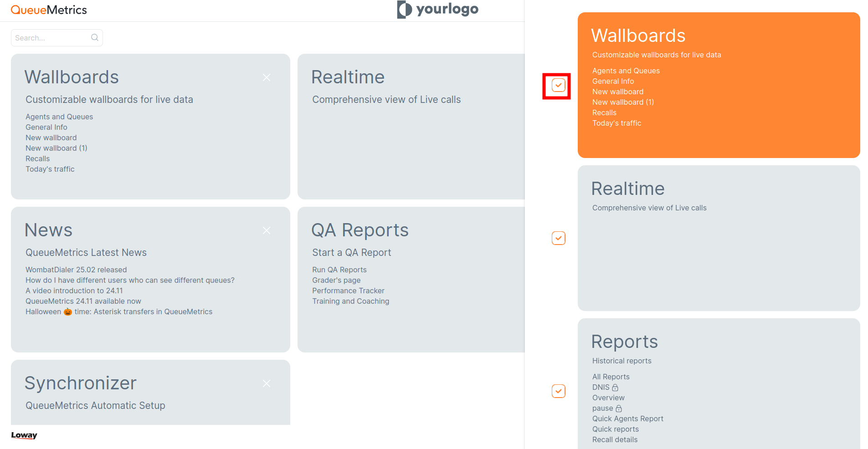Click the Loway footer logo
The height and width of the screenshot is (449, 868).
tap(24, 435)
